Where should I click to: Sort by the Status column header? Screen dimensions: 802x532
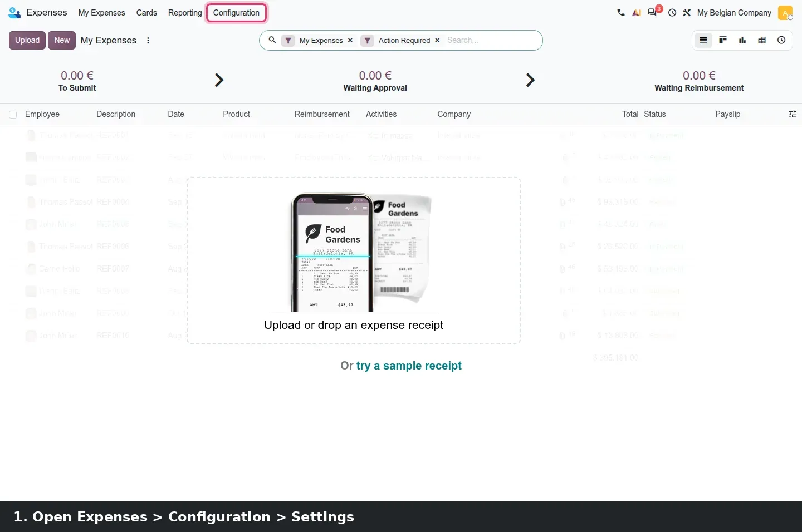pos(655,114)
